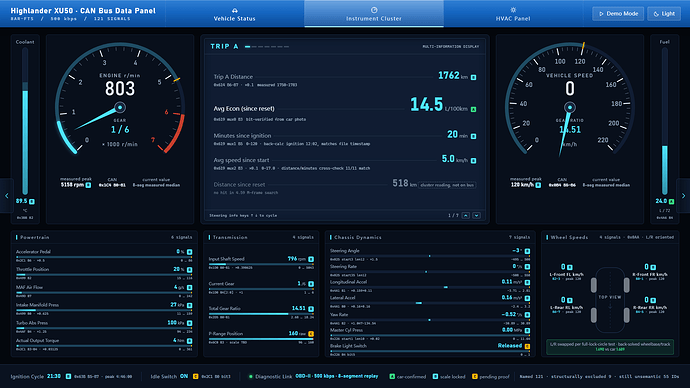Image resolution: width=690 pixels, height=388 pixels.
Task: Click the 'cluster reading, not on bus' tag
Action: click(x=447, y=185)
